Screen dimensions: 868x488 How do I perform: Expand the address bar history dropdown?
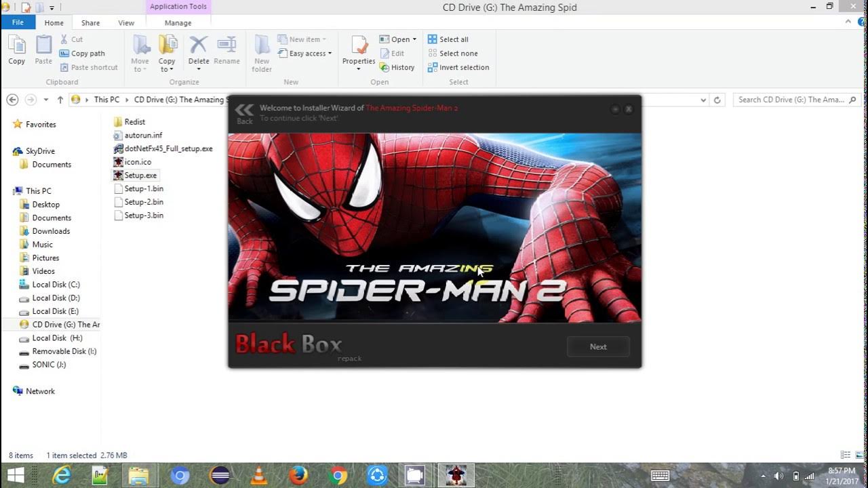click(703, 100)
